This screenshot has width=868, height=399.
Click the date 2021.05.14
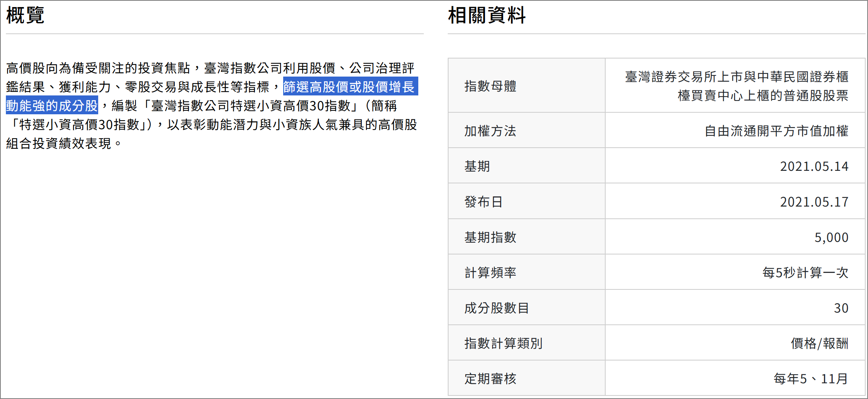pos(814,166)
